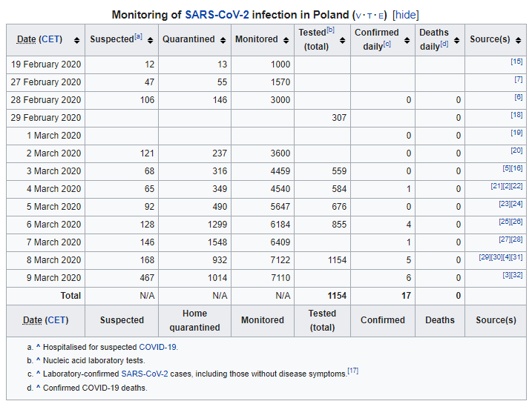Sort by Confirmed daily column arrows
532x404 pixels.
407,40
